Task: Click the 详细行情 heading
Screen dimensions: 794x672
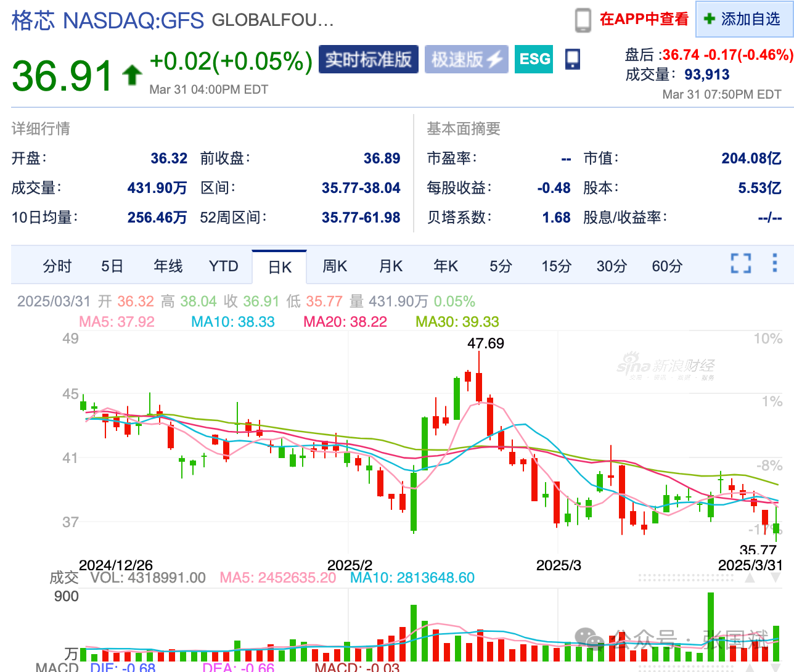Action: [x=41, y=128]
